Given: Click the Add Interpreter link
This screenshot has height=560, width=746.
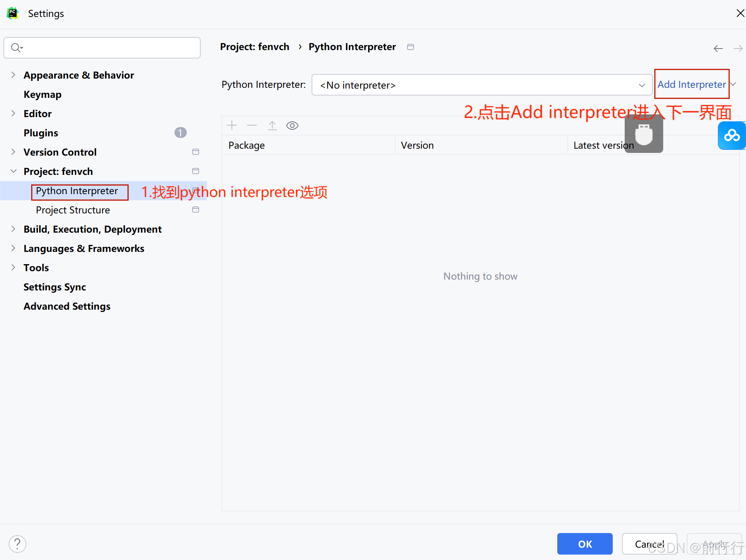Looking at the screenshot, I should 691,84.
